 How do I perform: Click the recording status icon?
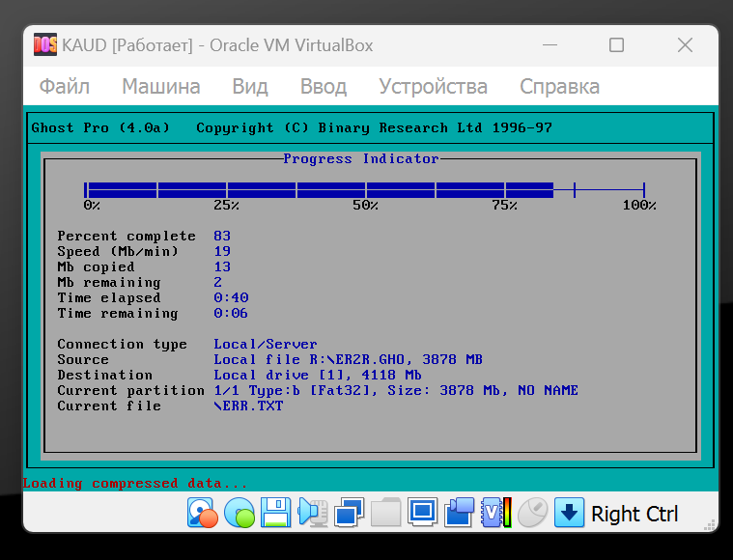[x=459, y=513]
